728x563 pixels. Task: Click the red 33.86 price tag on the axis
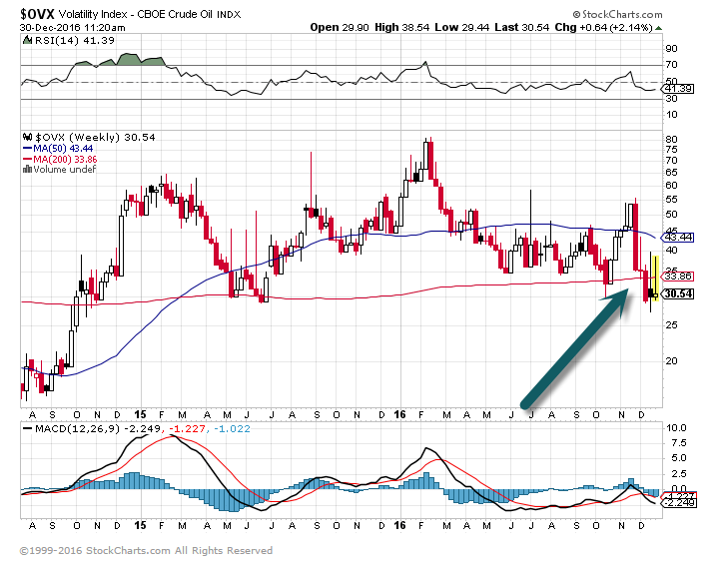point(678,277)
